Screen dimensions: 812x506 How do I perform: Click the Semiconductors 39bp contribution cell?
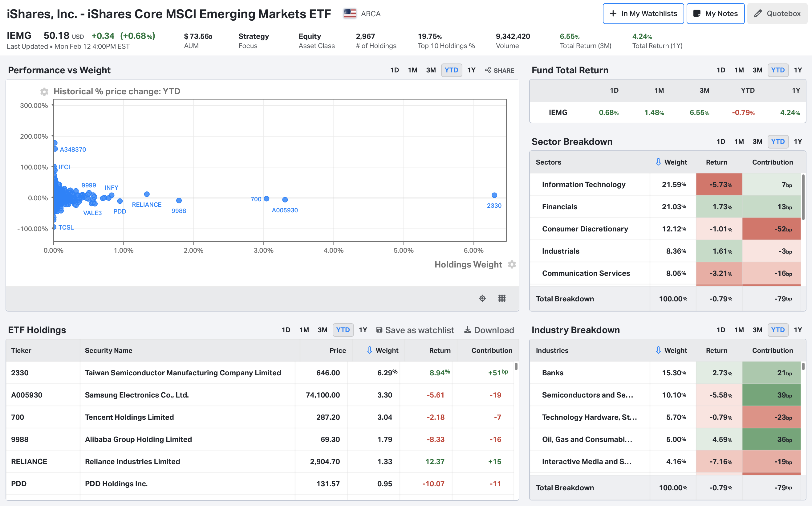coord(772,395)
